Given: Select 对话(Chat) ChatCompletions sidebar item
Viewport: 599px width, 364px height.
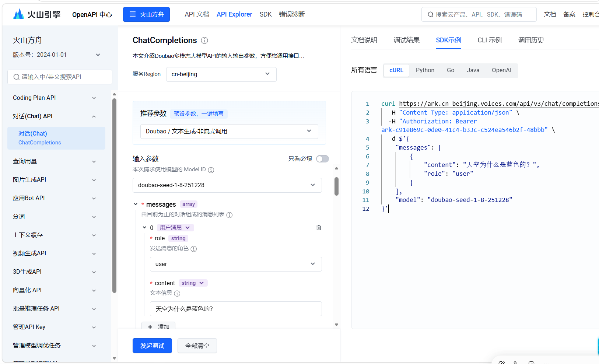Looking at the screenshot, I should [x=56, y=138].
